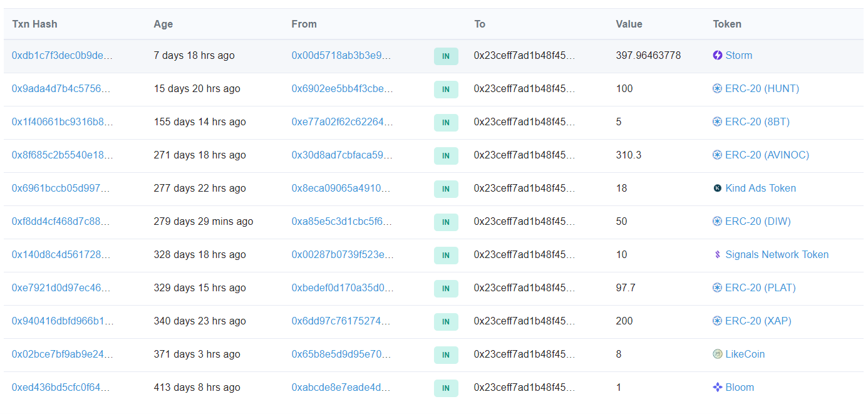
Task: Click the ERC-20 (DIW) token icon
Action: (x=718, y=221)
